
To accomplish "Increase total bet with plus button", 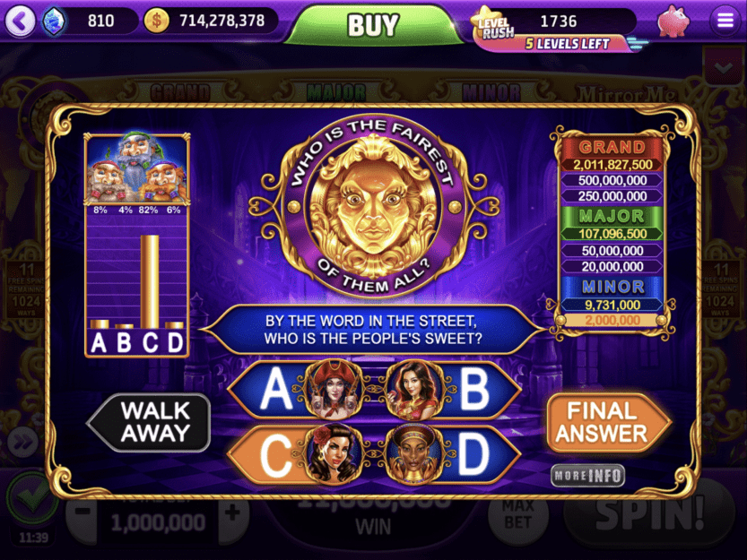I will [x=233, y=513].
